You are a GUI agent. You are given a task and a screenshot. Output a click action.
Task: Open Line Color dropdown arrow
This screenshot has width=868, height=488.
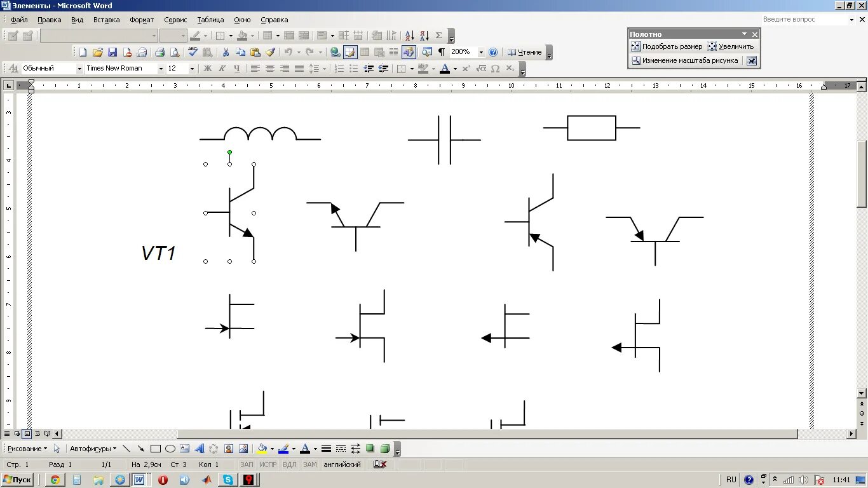(294, 449)
